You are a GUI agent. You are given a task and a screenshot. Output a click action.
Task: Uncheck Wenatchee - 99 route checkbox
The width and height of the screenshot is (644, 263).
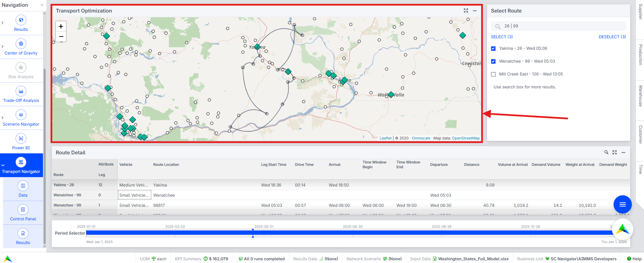(x=493, y=62)
